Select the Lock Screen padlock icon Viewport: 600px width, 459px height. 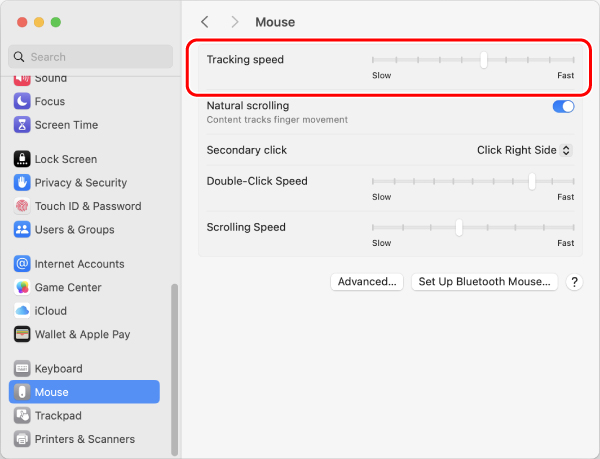(x=22, y=159)
